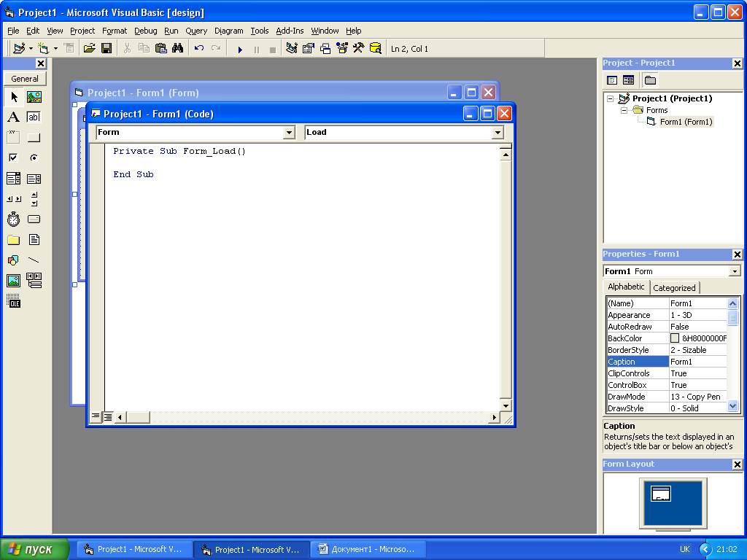Viewport: 747px width, 560px height.
Task: Select the CommandButton control tool
Action: point(34,138)
